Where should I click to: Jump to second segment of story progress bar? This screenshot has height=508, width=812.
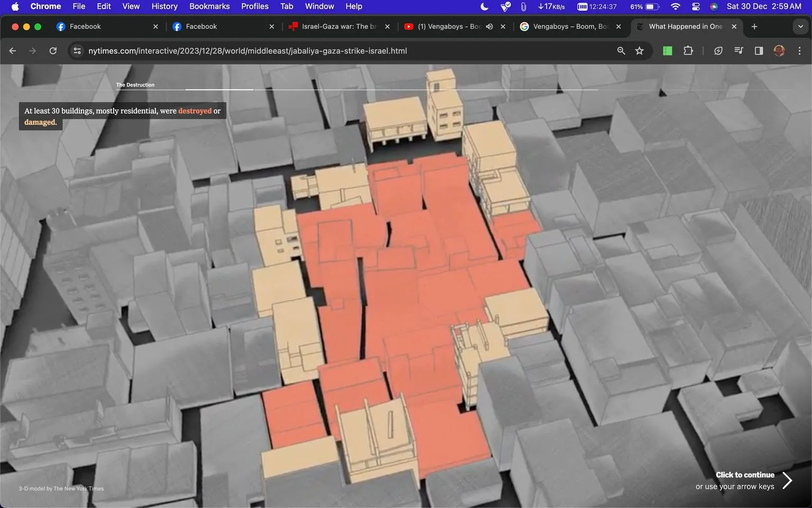pyautogui.click(x=219, y=89)
